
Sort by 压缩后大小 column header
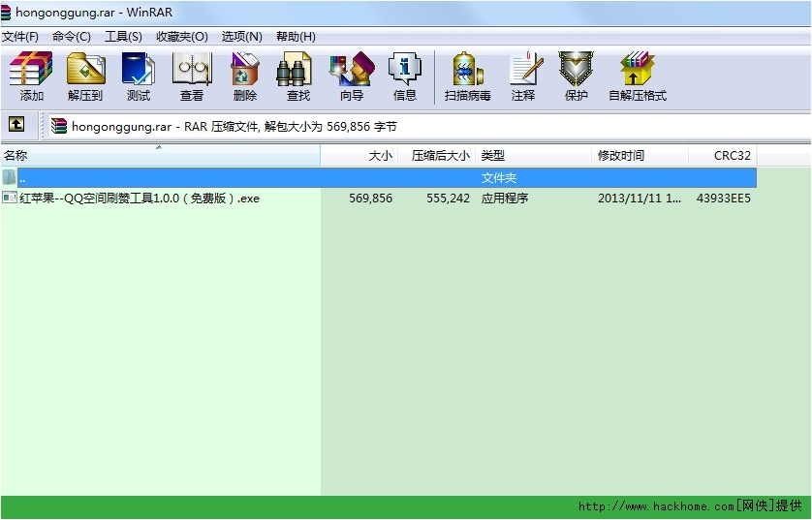coord(437,155)
